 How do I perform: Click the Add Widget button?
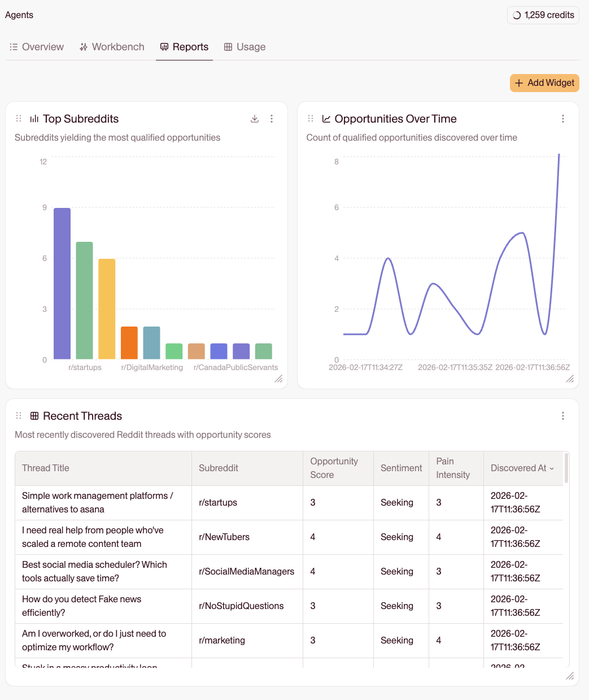point(544,82)
